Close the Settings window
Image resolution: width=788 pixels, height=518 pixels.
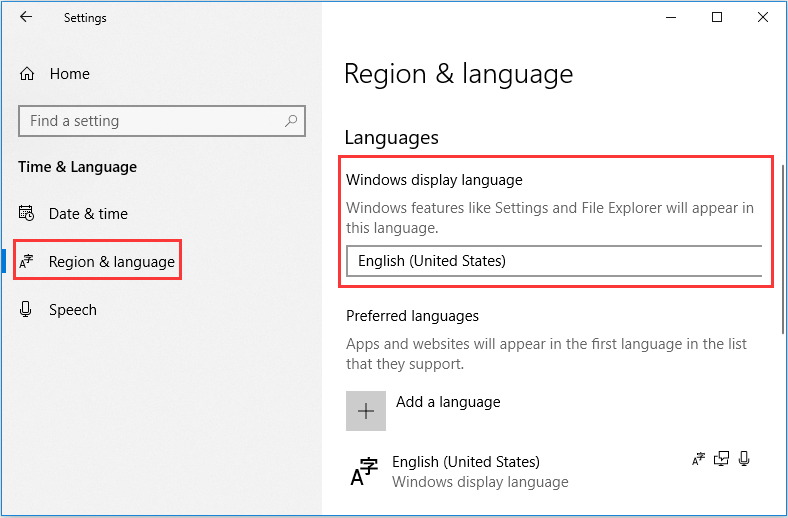[x=763, y=18]
